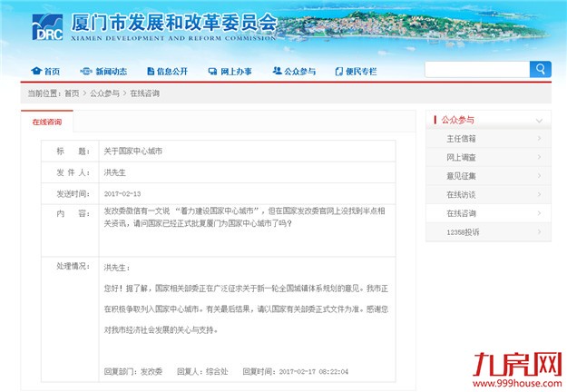
Task: Click the arrow next to 12358投诉
Action: pos(539,231)
